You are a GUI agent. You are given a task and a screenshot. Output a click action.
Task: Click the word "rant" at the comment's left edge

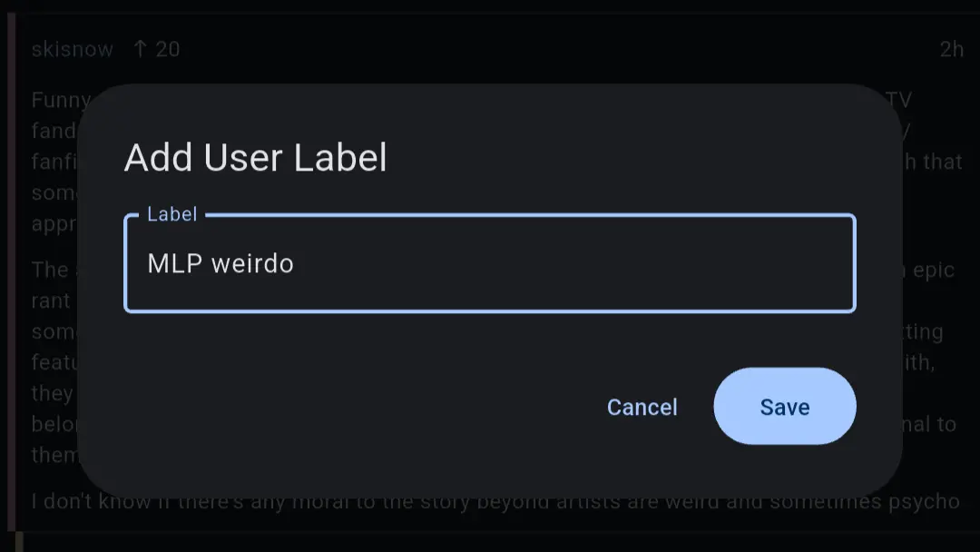tap(51, 300)
